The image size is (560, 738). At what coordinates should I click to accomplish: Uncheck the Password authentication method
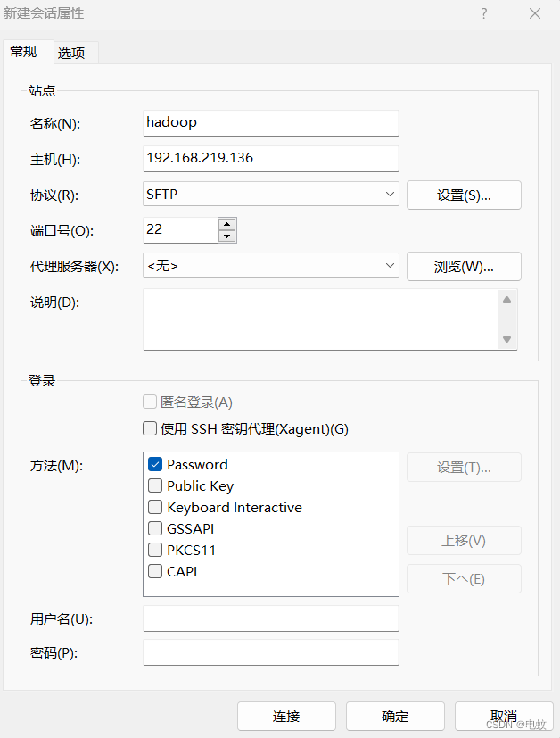click(155, 464)
